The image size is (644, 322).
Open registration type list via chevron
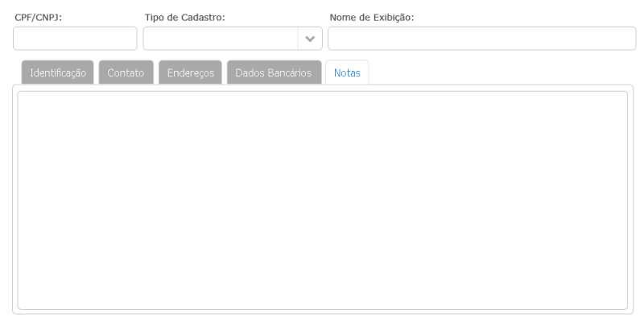tap(310, 39)
